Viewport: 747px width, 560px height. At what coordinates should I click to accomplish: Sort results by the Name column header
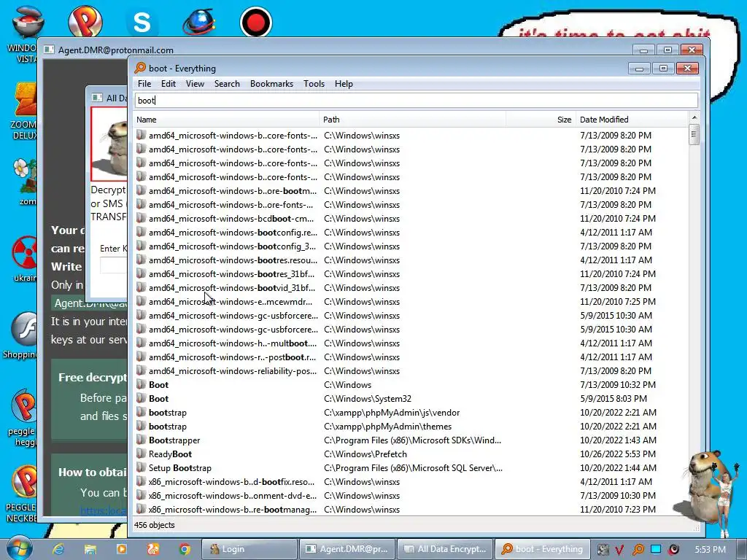pos(226,120)
